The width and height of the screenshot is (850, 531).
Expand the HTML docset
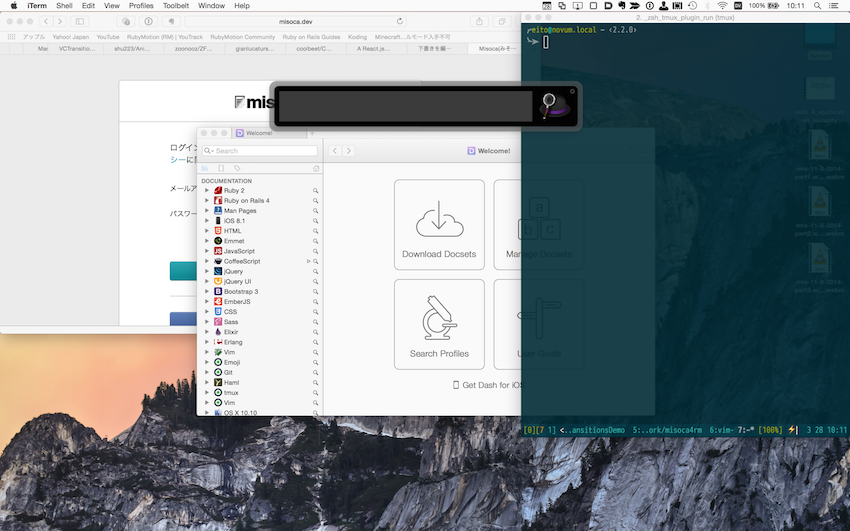pyautogui.click(x=207, y=231)
